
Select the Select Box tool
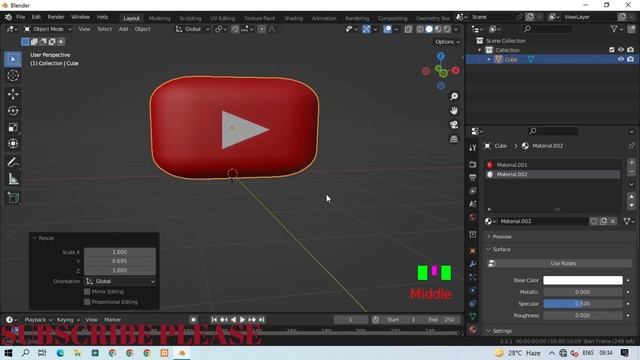point(13,60)
